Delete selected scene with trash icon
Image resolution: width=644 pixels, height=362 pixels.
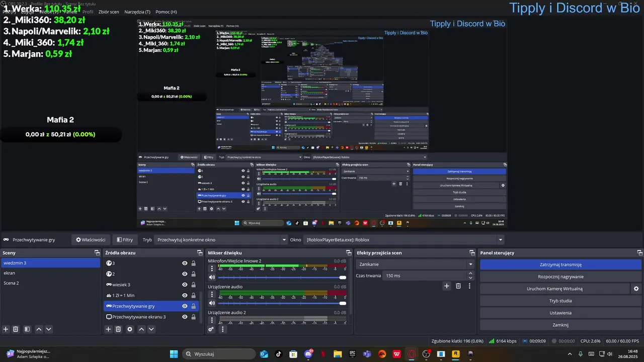(16, 329)
